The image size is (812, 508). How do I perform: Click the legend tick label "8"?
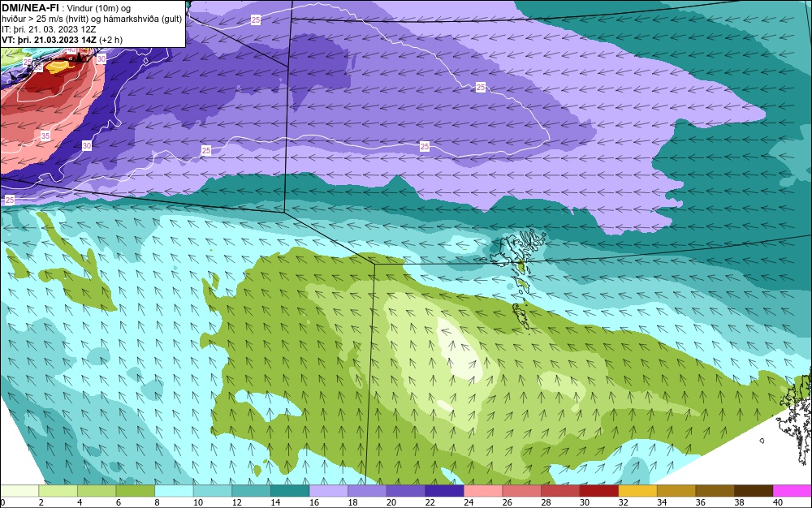(x=157, y=502)
